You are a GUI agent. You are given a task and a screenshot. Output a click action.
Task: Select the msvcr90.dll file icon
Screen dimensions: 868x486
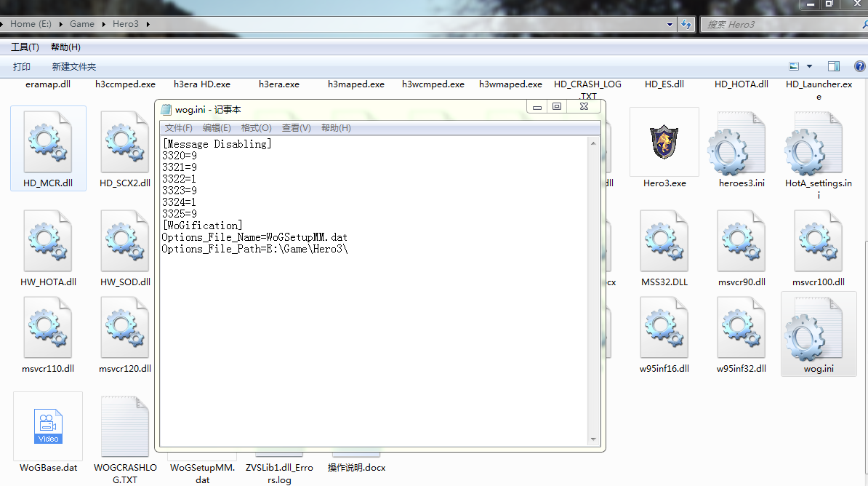[x=742, y=241]
